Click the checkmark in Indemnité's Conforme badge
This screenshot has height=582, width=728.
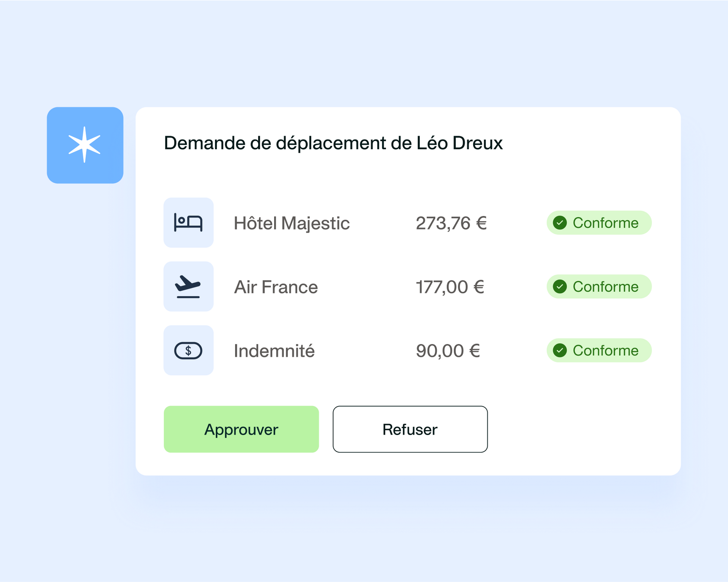point(560,350)
